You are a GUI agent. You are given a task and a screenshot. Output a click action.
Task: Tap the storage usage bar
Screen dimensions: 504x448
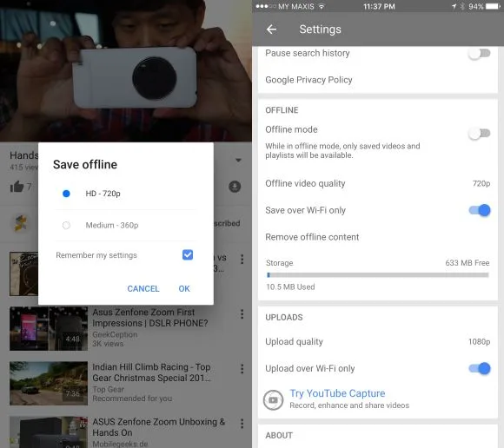pos(378,275)
